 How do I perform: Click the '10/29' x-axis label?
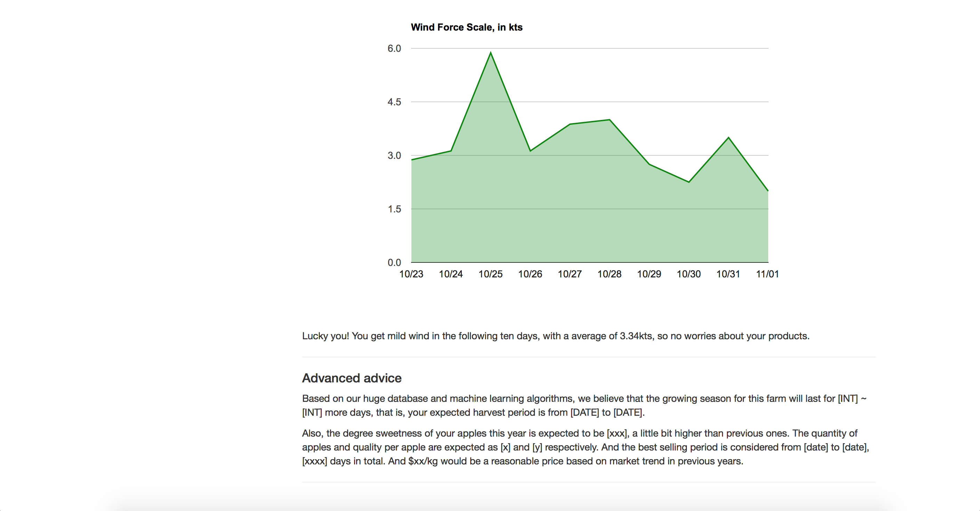(x=649, y=274)
